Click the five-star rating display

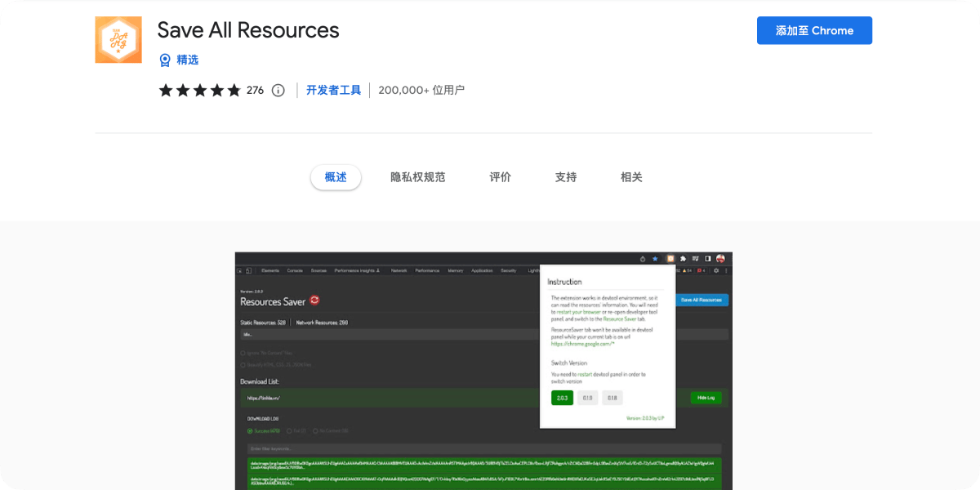(x=199, y=90)
